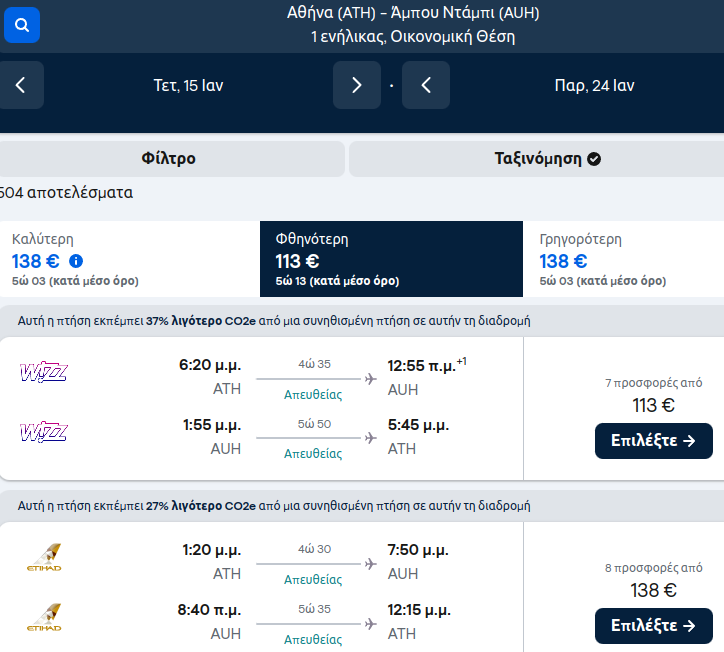Image resolution: width=724 pixels, height=652 pixels.
Task: Go to previous return date before 24 Ιαν
Action: [x=426, y=85]
